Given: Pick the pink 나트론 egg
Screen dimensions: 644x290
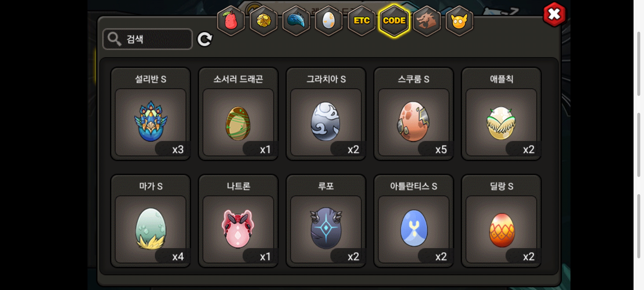Looking at the screenshot, I should click(238, 221).
